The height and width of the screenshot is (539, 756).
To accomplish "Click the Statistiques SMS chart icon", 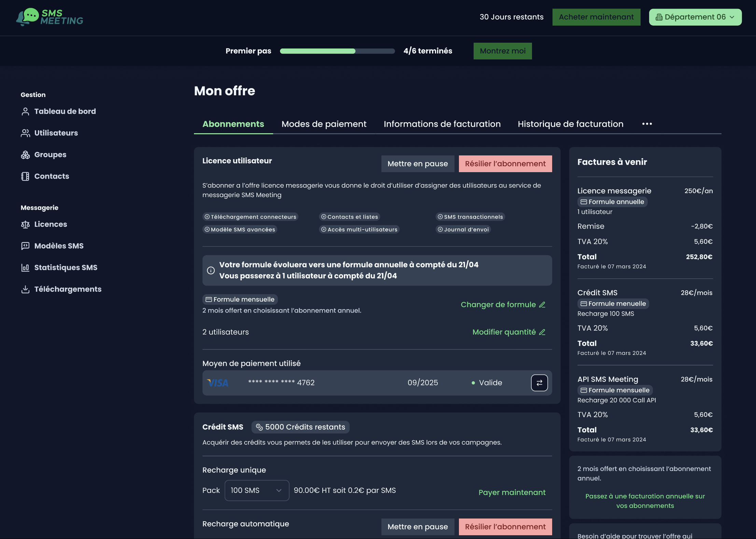I will [25, 267].
